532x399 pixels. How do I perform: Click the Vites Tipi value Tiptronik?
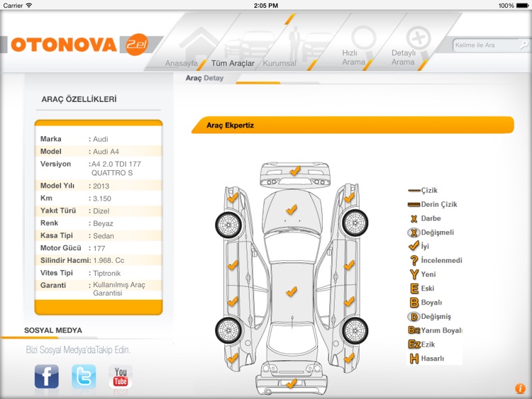coord(107,274)
